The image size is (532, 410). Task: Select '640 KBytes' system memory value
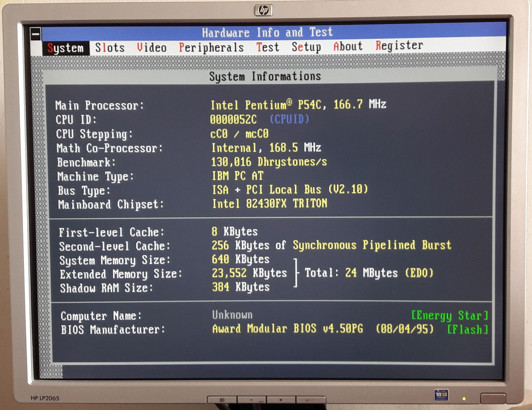click(240, 259)
